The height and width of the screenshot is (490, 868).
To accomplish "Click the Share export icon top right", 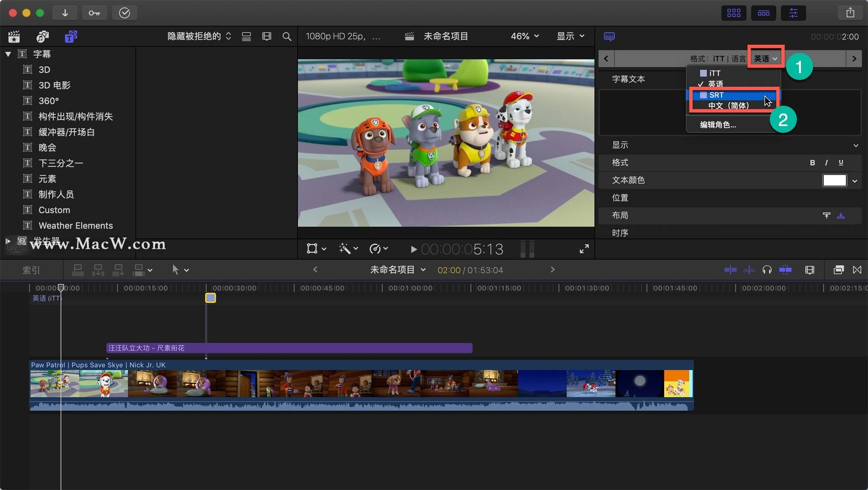I will point(850,13).
